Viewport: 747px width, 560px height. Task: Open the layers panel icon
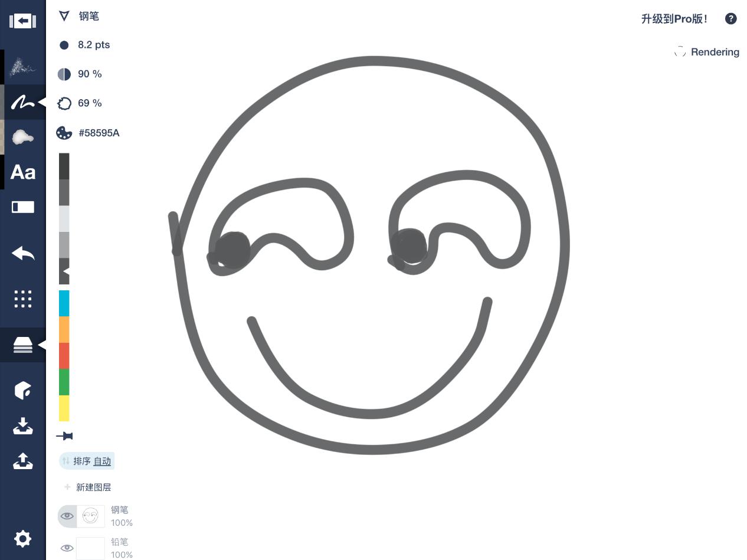(23, 345)
